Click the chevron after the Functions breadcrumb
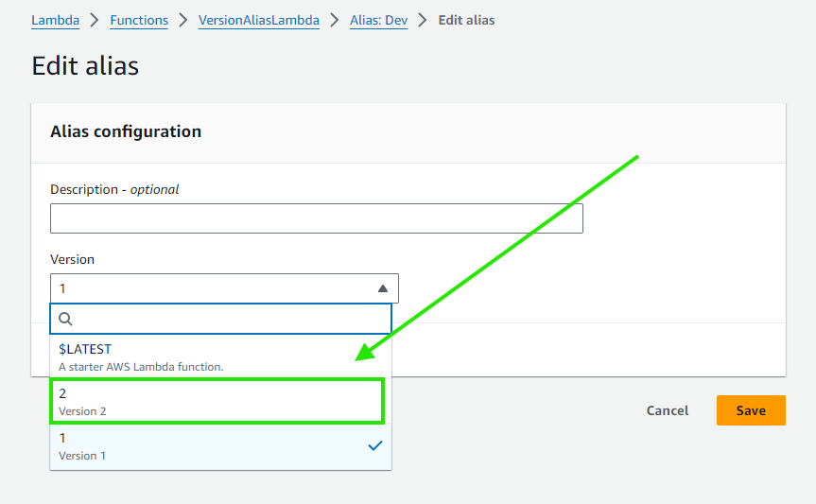 (x=182, y=20)
